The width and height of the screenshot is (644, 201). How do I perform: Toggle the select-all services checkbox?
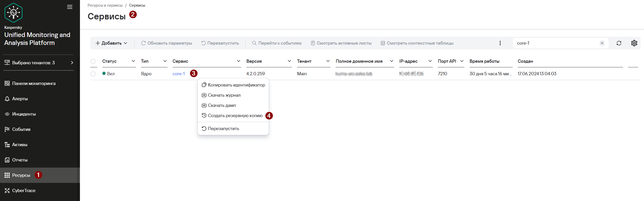pos(93,61)
